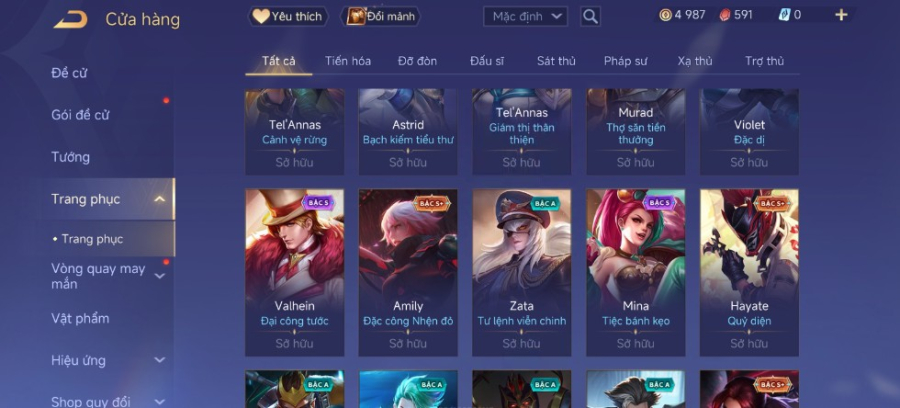900x408 pixels.
Task: Open Yêu thích heart favorites
Action: [288, 17]
